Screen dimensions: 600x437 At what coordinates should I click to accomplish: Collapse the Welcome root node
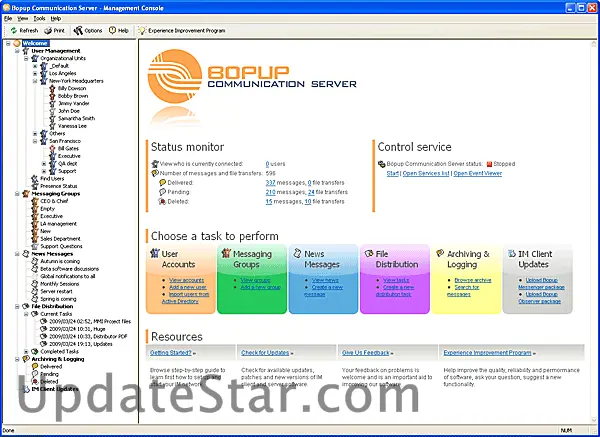pos(8,43)
